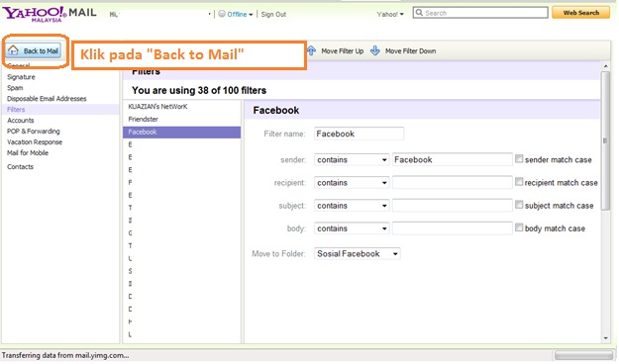This screenshot has height=364, width=619.
Task: Enable subject match case checkbox
Action: click(x=519, y=205)
